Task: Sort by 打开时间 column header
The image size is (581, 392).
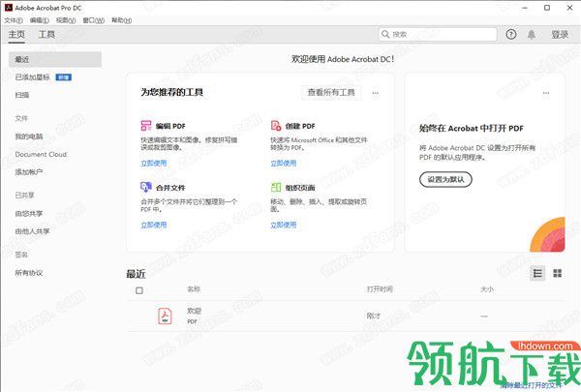Action: (x=380, y=289)
